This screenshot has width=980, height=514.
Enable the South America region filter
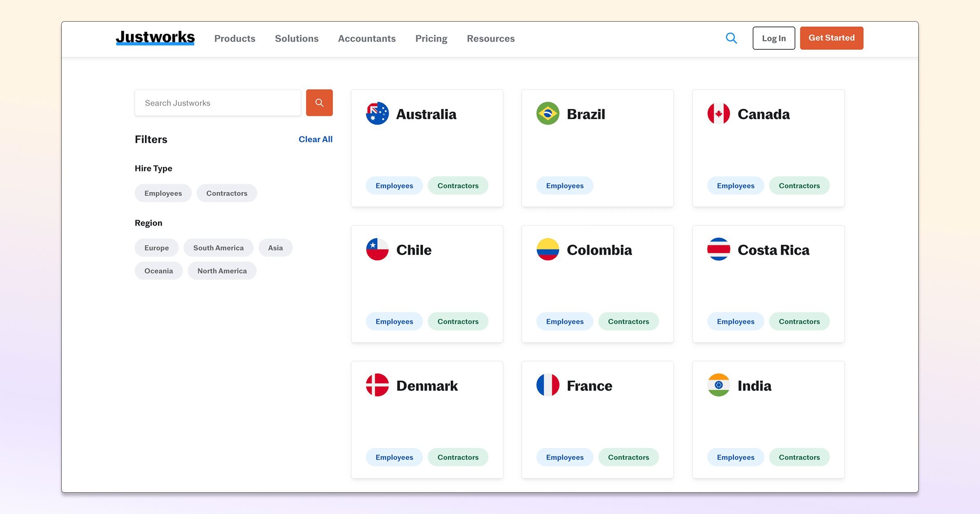218,248
